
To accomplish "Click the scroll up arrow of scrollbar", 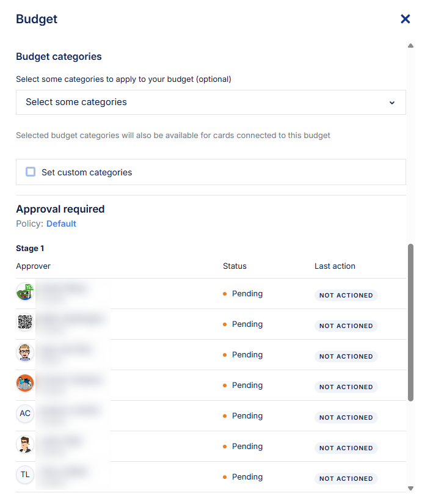I will (x=410, y=46).
